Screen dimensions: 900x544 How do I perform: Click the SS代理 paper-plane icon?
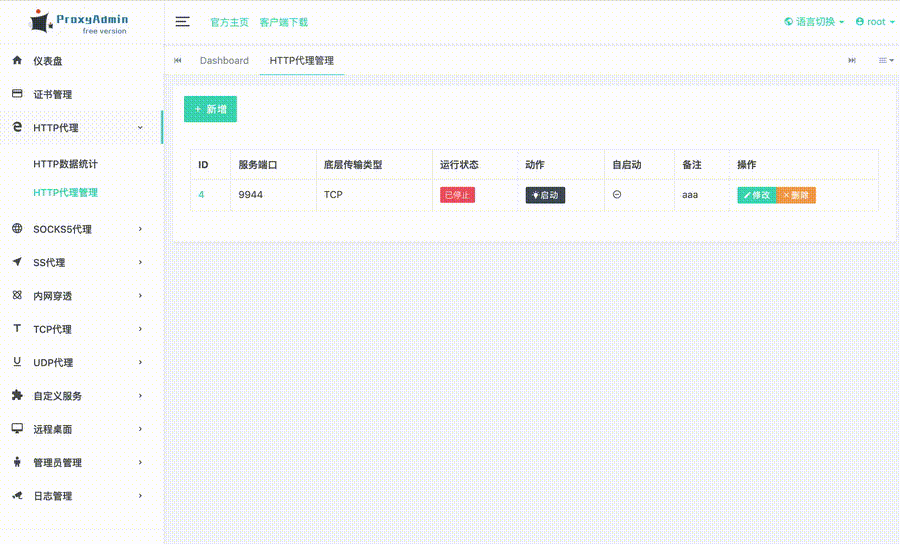point(17,262)
